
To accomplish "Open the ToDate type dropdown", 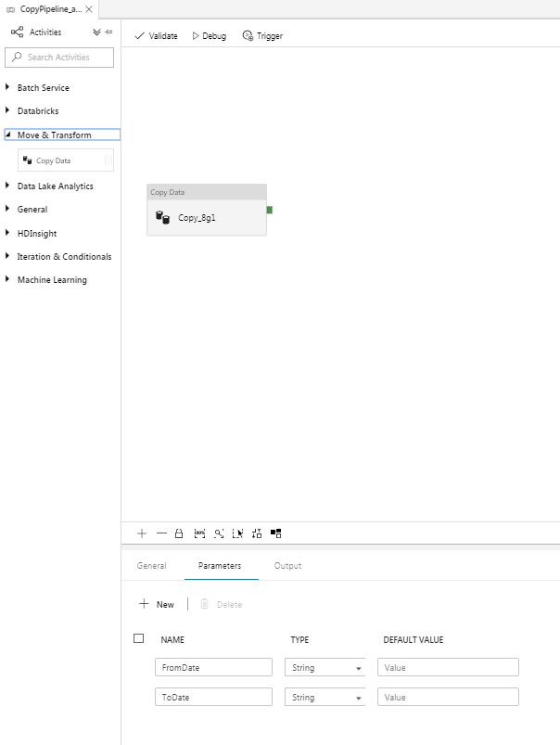I will (325, 697).
